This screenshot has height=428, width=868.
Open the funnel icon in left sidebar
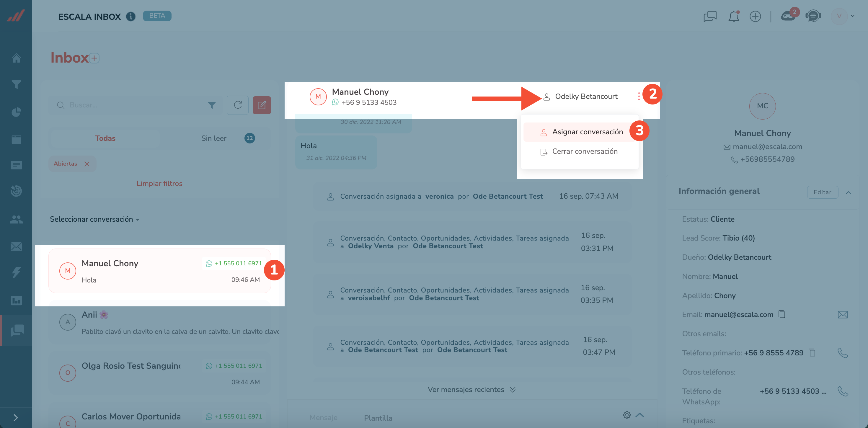click(x=16, y=84)
